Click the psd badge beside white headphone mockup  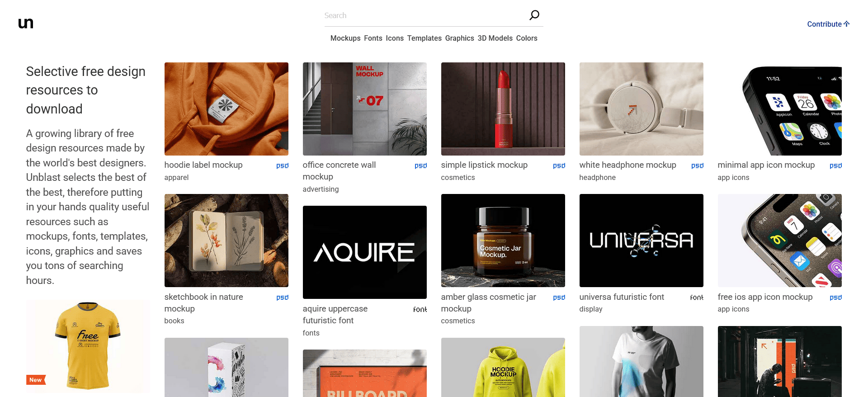[x=697, y=166]
